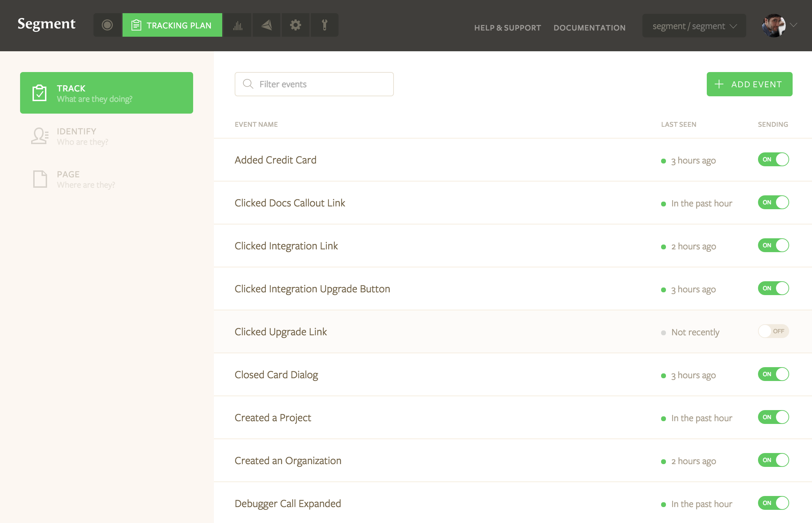Turn off Created a Project toggle
Screen dimensions: 812x523
click(773, 417)
